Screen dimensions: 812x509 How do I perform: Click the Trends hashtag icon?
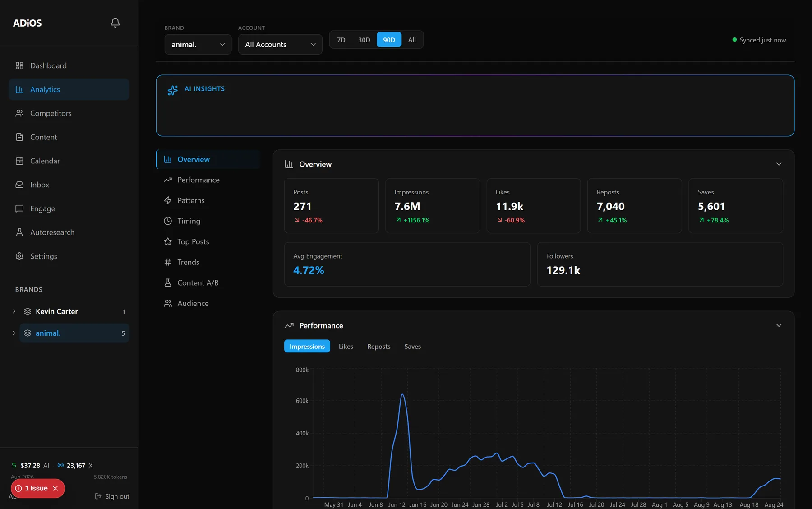(x=168, y=262)
